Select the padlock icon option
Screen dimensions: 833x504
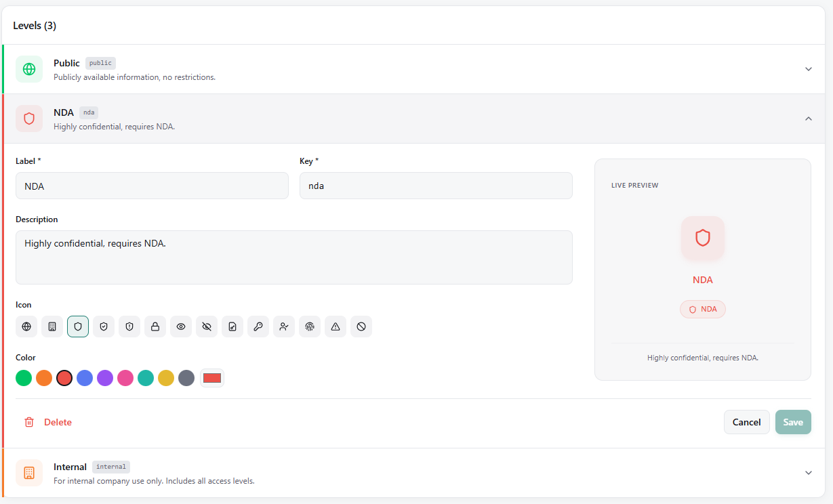(155, 327)
